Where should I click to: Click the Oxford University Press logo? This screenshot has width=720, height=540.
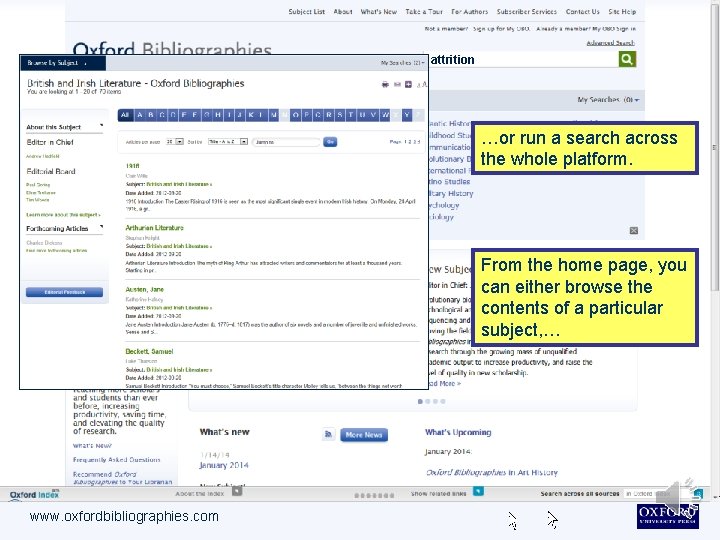click(668, 517)
